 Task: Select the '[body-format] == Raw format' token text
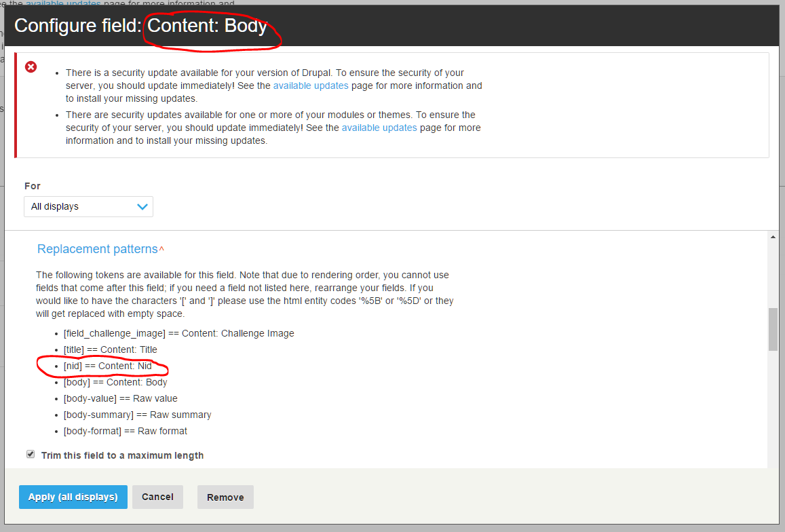[x=125, y=432]
